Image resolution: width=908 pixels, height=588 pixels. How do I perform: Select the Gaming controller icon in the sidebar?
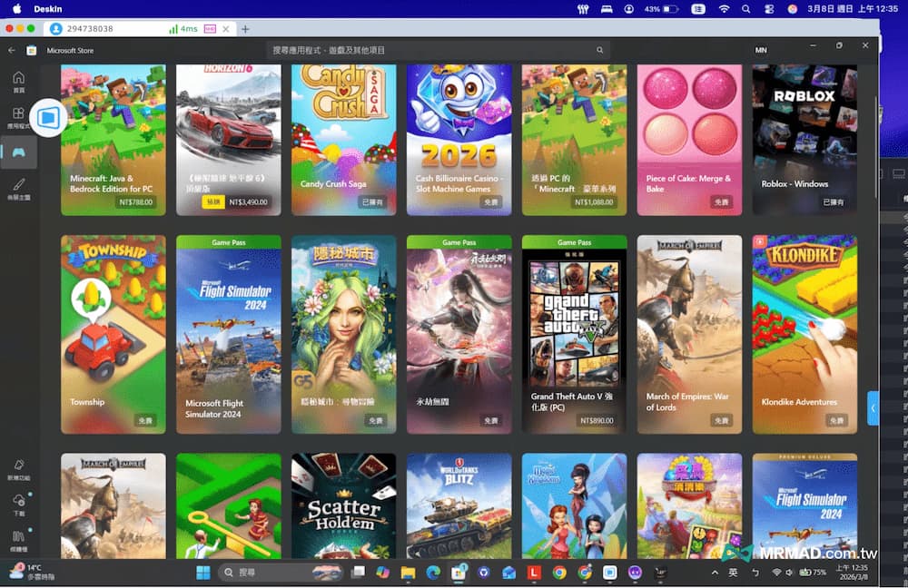point(18,152)
